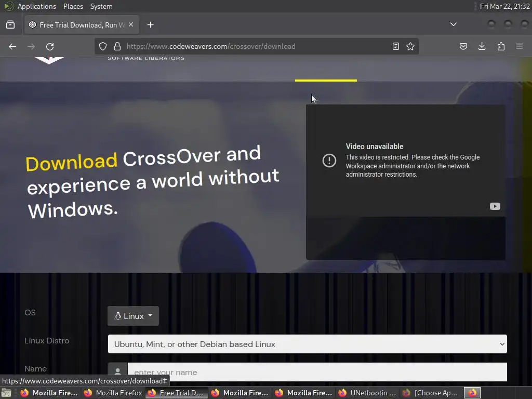532x399 pixels.
Task: Save page to Pocket
Action: tap(463, 46)
